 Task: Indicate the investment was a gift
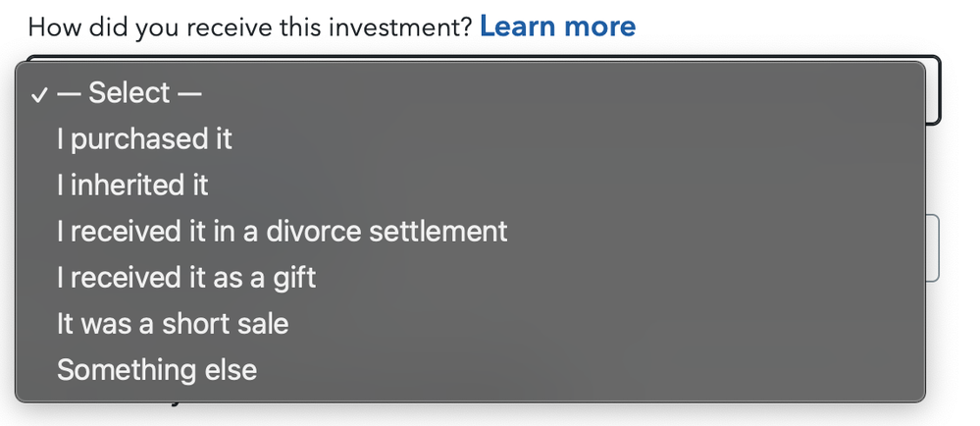coord(470,278)
